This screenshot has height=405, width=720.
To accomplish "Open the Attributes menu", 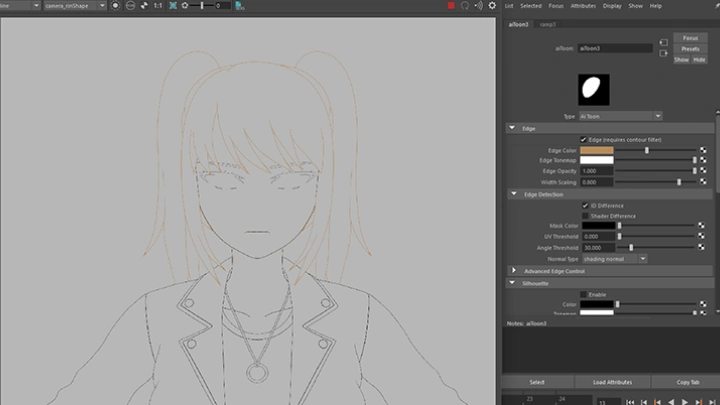I will [584, 6].
